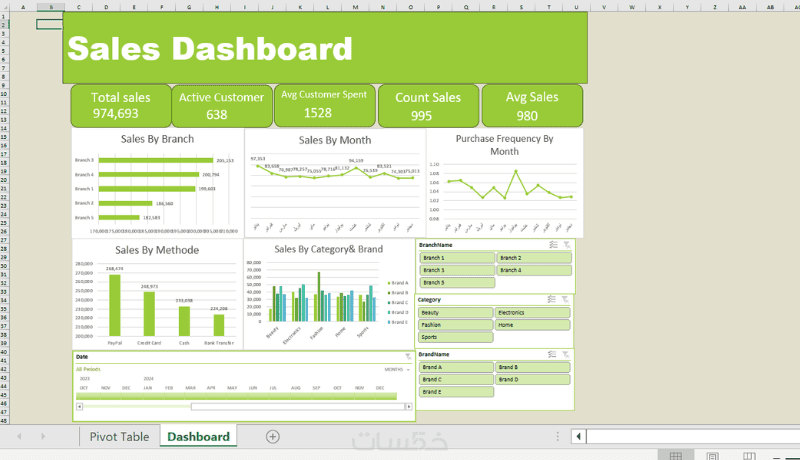The image size is (800, 460).
Task: Select the Count Sales KPI card
Action: (x=428, y=106)
